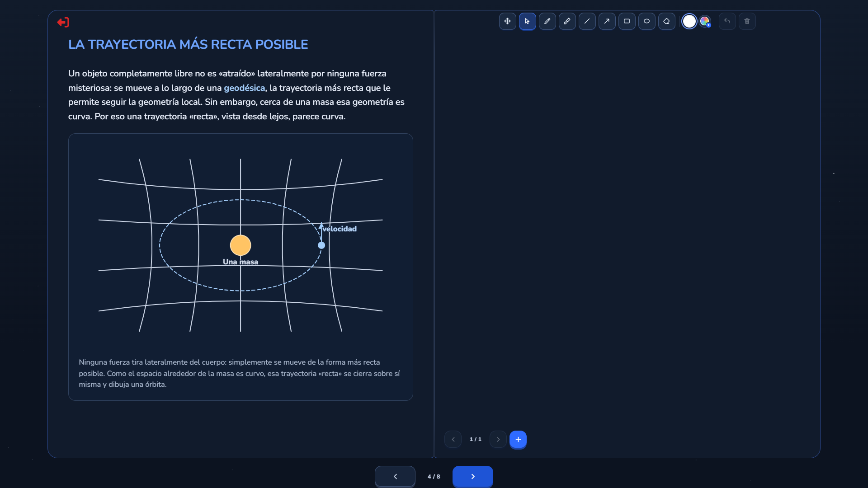This screenshot has height=488, width=868.
Task: Click the blue orbiting body dot
Action: [321, 245]
